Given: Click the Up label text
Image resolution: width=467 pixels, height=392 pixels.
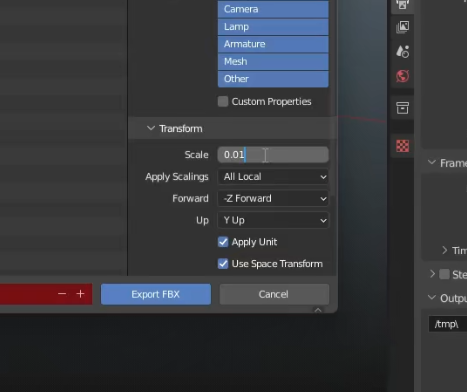Looking at the screenshot, I should point(202,220).
